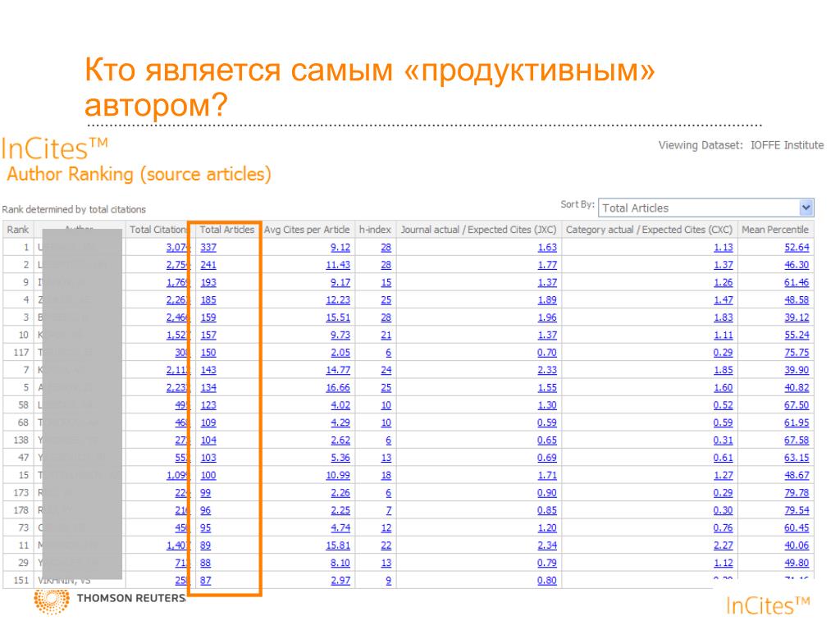The image size is (840, 630).
Task: Open the 337 total articles link
Action: pyautogui.click(x=208, y=248)
